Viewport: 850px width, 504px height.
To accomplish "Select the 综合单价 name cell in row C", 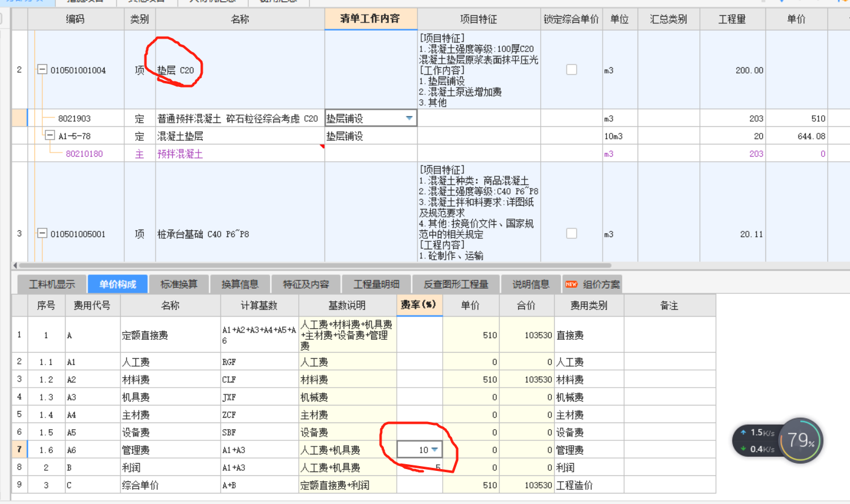I will 170,485.
